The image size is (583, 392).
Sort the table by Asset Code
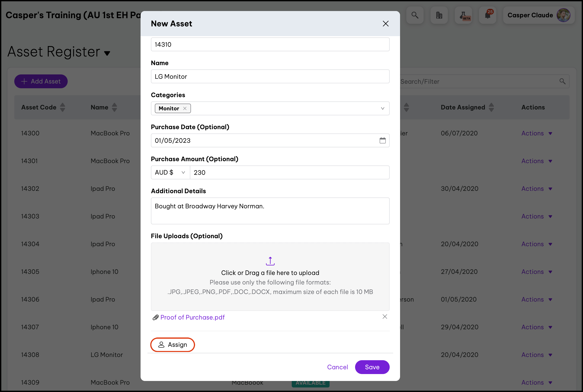[x=62, y=107]
